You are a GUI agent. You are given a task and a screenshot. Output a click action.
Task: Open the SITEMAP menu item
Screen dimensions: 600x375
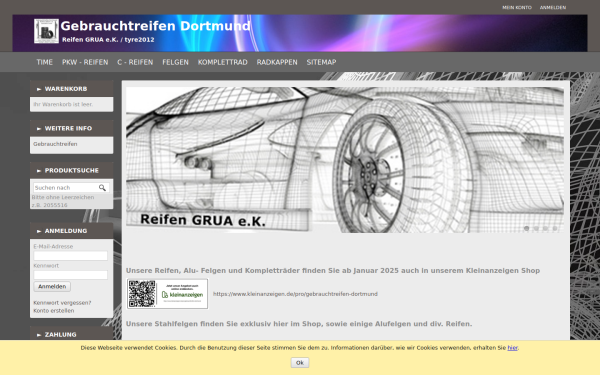(x=321, y=62)
